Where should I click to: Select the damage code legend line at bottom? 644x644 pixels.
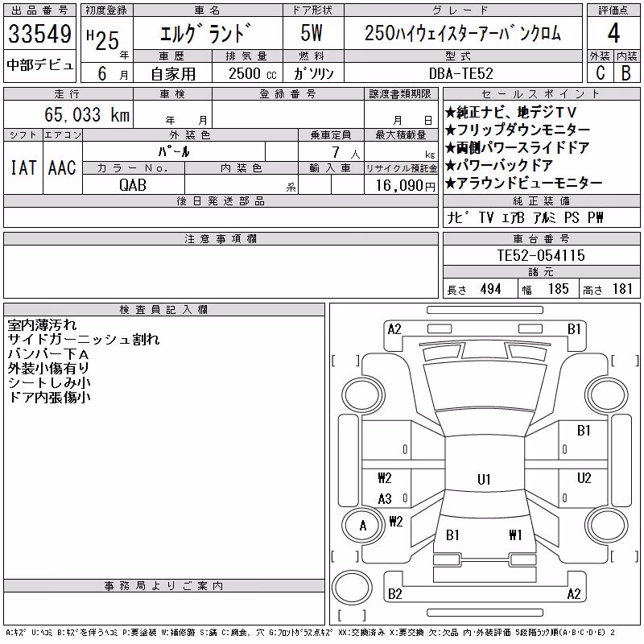pyautogui.click(x=311, y=633)
